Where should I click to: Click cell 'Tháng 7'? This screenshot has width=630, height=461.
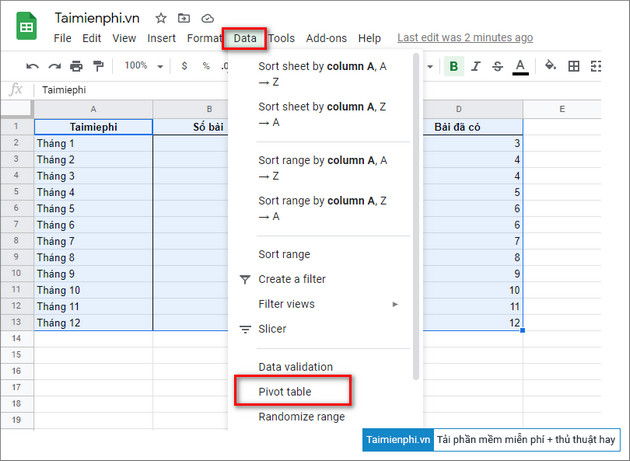coord(93,241)
